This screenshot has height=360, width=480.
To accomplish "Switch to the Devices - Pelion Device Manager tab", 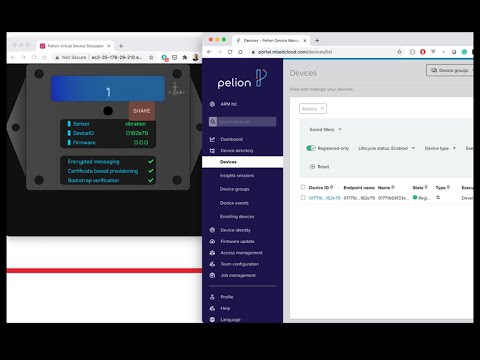I will tap(271, 40).
